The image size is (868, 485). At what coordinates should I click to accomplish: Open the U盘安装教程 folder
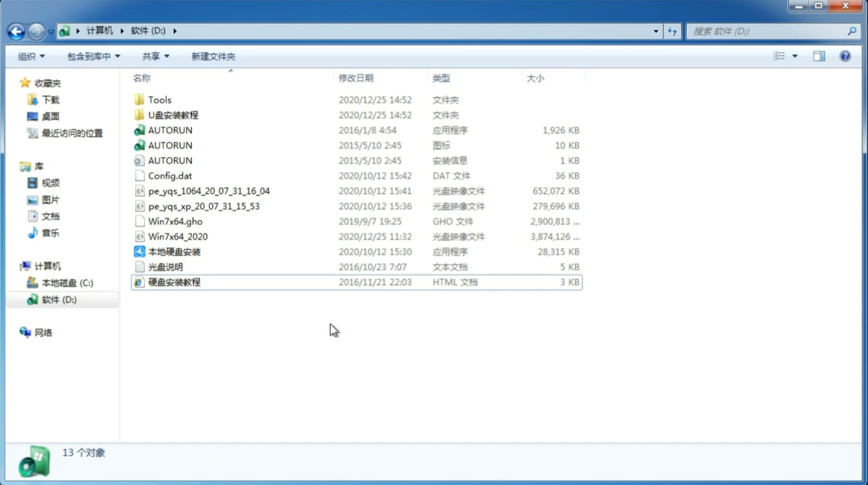point(172,115)
